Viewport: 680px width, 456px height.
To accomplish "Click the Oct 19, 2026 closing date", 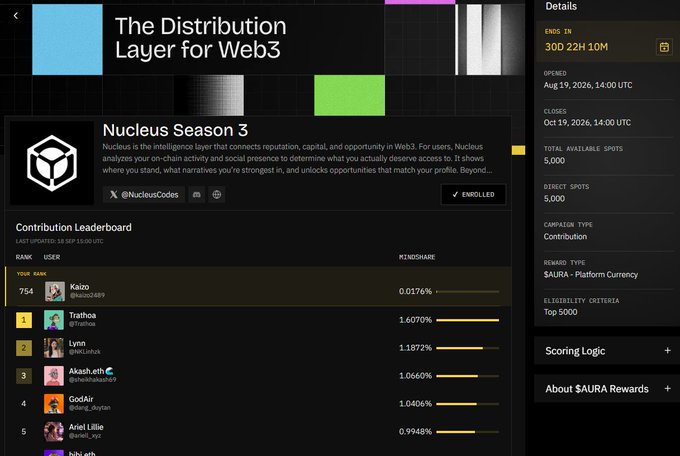I will pyautogui.click(x=587, y=123).
